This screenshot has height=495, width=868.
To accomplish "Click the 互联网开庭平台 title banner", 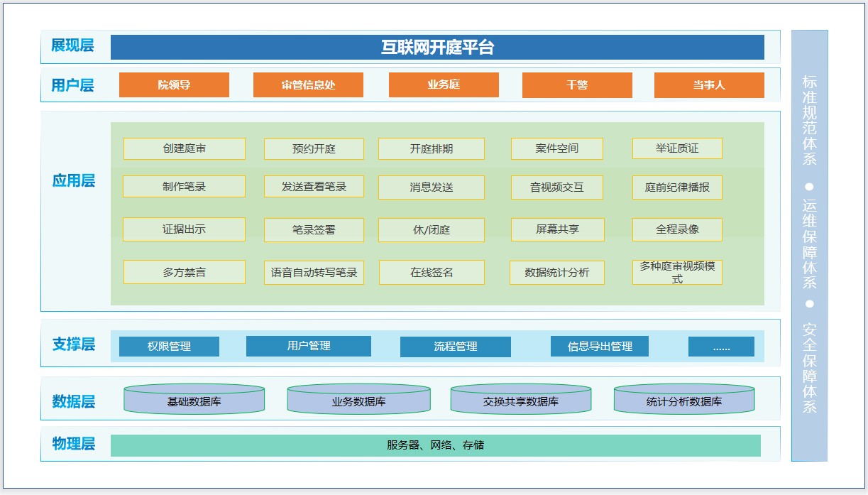I will (x=437, y=48).
